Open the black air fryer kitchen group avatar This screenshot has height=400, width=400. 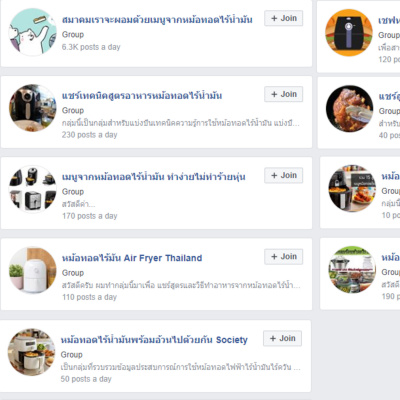click(32, 108)
